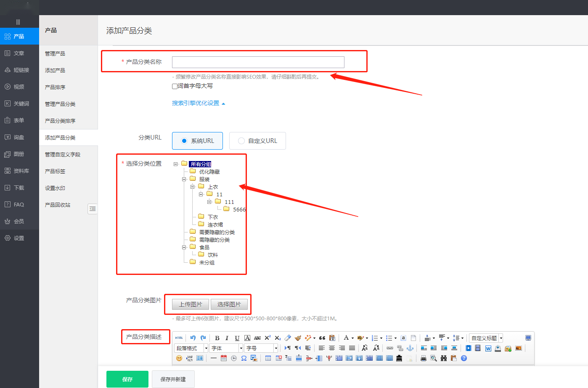Click the Undo arrow in editor toolbar
The width and height of the screenshot is (588, 388).
pyautogui.click(x=193, y=338)
